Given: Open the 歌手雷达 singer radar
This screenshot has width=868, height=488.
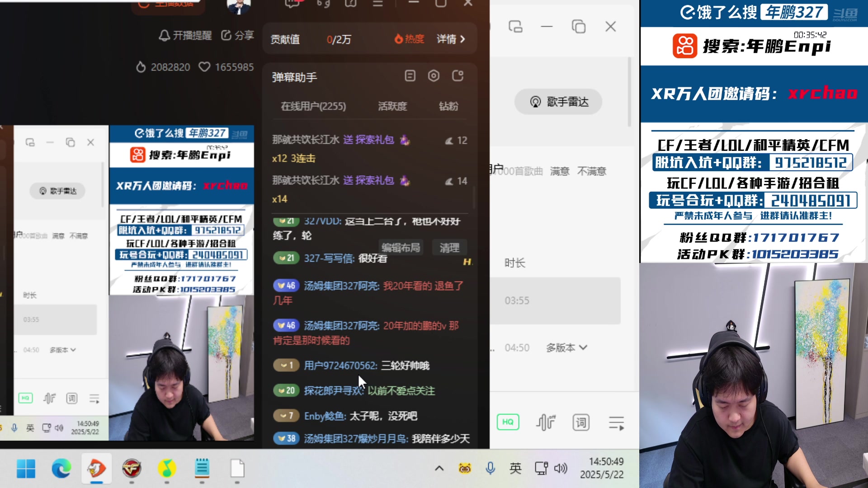Looking at the screenshot, I should click(x=558, y=102).
